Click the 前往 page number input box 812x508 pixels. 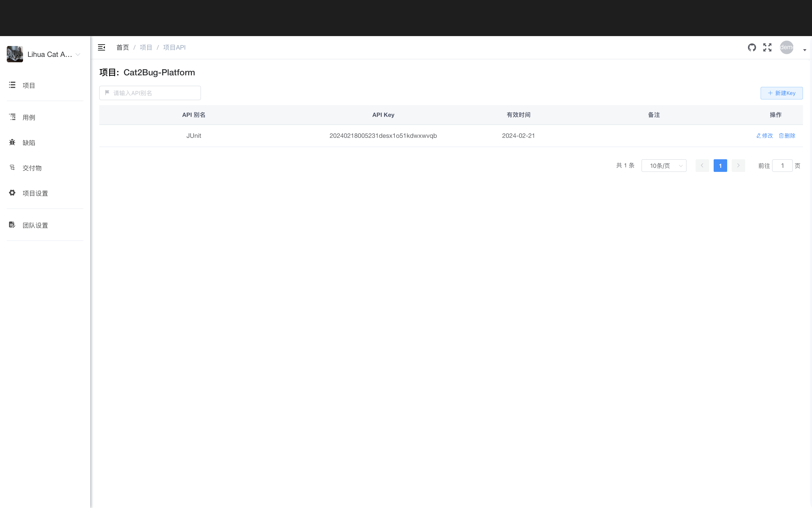[x=782, y=166]
